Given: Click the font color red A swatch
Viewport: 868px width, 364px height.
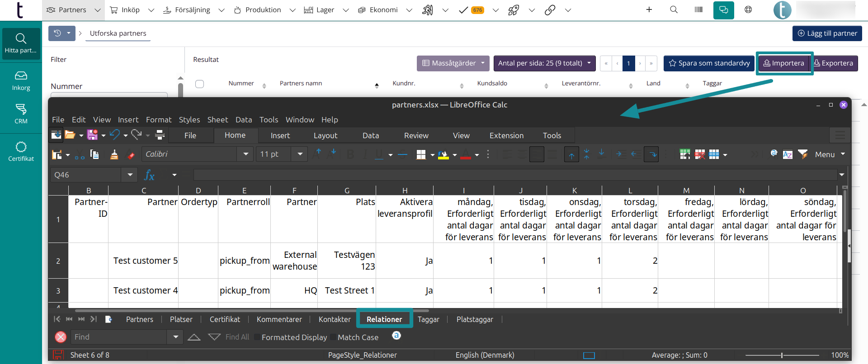Looking at the screenshot, I should coord(466,154).
